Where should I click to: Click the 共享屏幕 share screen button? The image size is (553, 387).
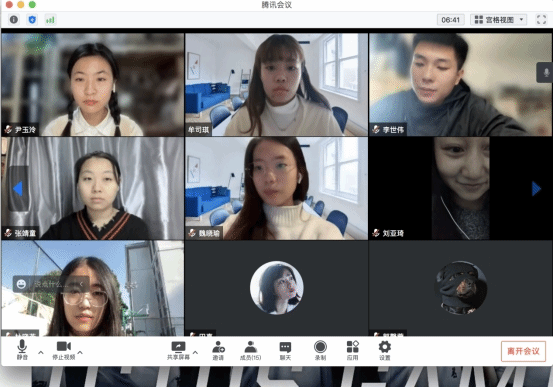(178, 351)
